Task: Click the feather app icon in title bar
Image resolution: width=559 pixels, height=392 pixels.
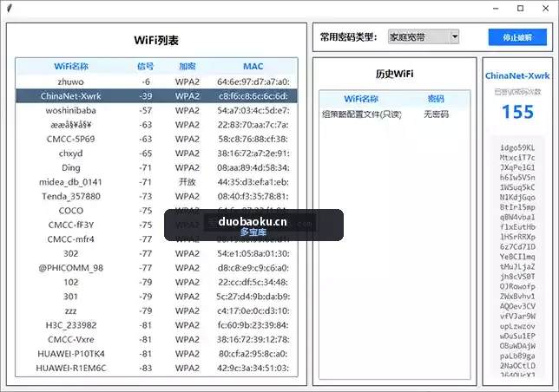Action: tap(10, 8)
